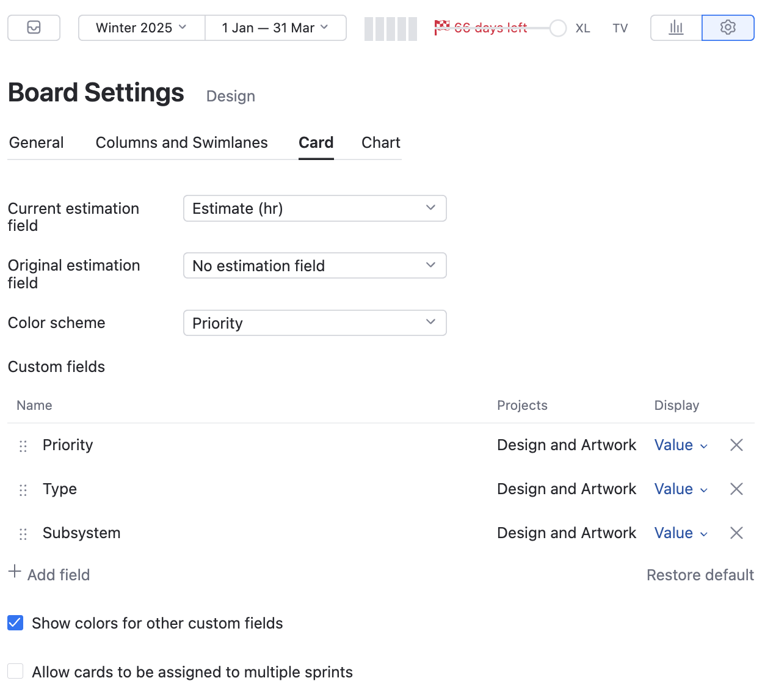The width and height of the screenshot is (762, 700).
Task: Open the General settings tab
Action: coord(36,142)
